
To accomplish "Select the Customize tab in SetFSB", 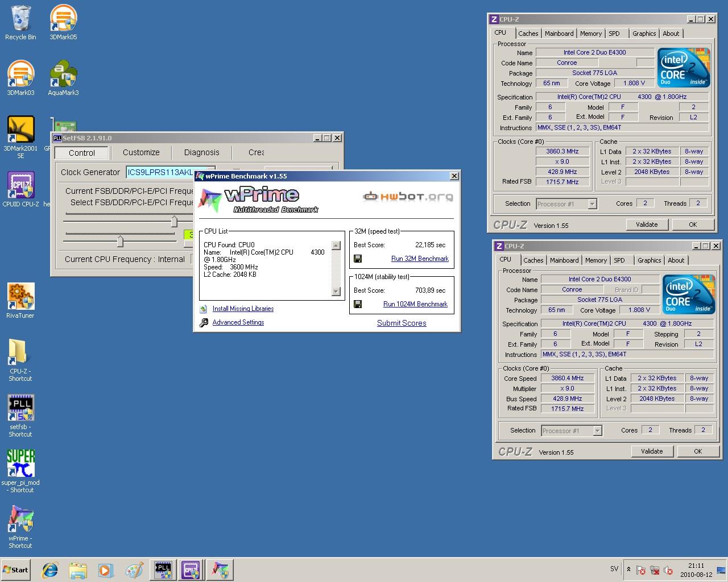I will click(x=141, y=152).
